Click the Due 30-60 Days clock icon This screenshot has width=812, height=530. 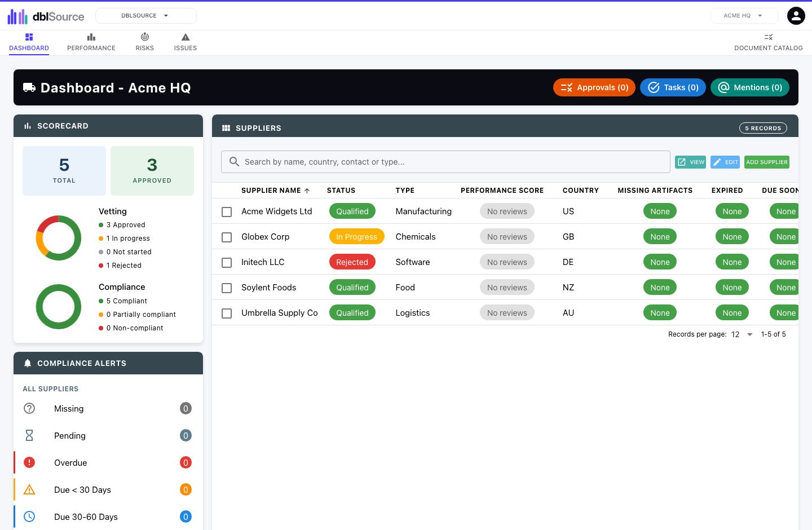[x=29, y=516]
